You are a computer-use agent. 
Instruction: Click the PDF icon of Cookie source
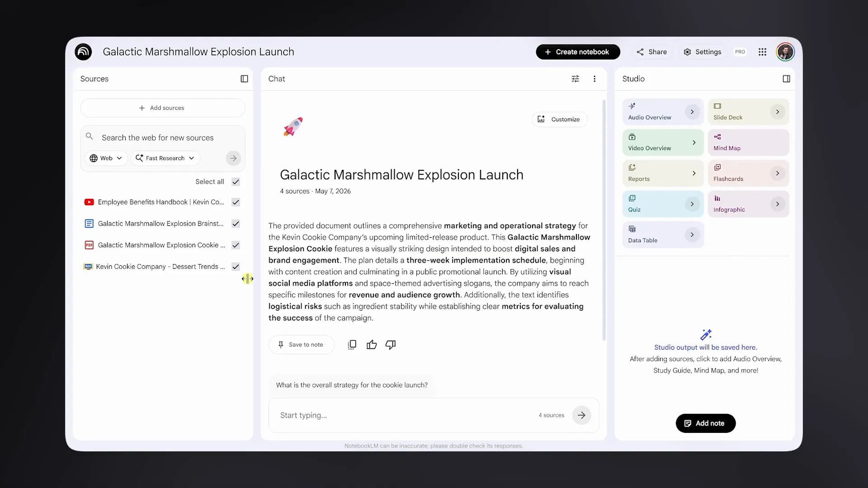89,245
